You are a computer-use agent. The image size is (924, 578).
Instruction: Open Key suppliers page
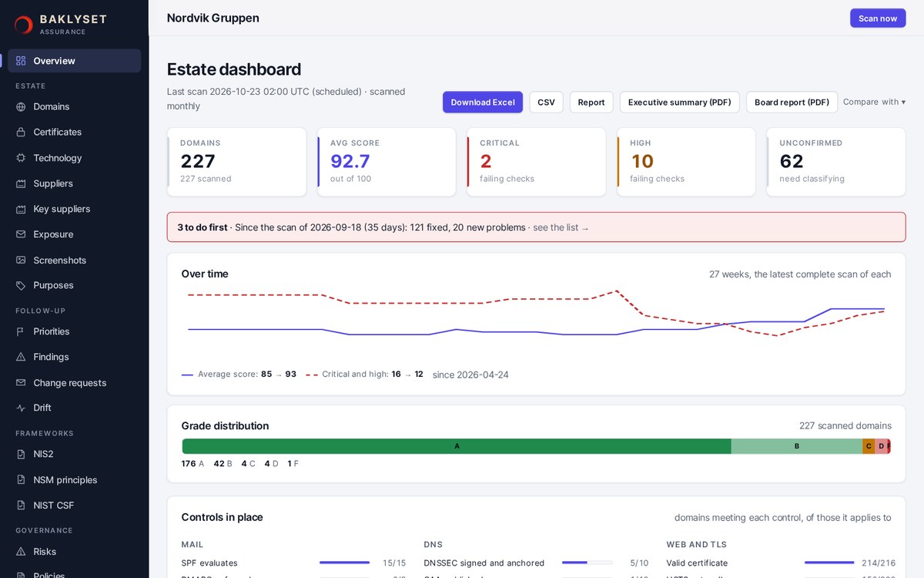[74, 209]
